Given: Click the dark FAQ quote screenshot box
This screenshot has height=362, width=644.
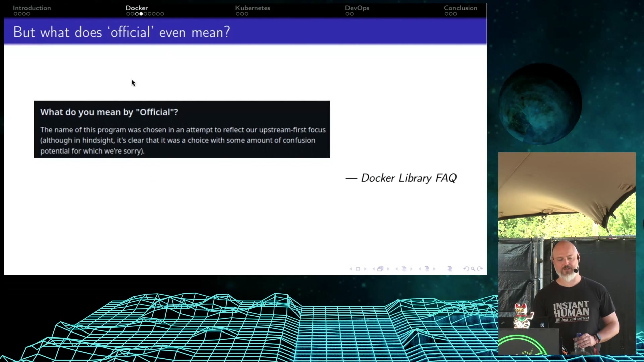Looking at the screenshot, I should coord(182,129).
